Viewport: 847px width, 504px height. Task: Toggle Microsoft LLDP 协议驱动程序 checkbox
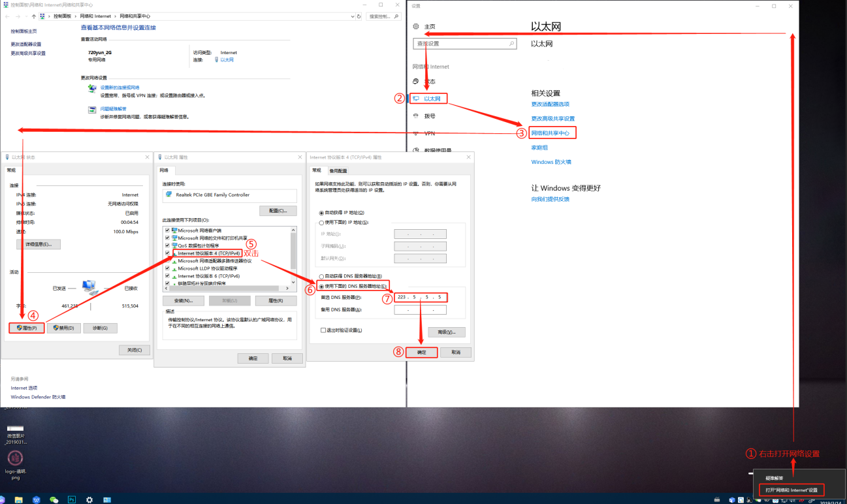tap(168, 268)
